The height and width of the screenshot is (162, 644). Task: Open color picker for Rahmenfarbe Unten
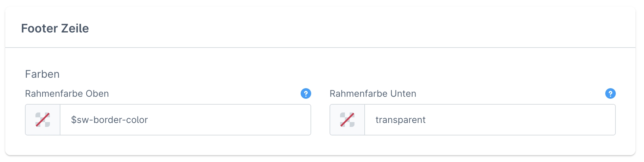click(347, 120)
